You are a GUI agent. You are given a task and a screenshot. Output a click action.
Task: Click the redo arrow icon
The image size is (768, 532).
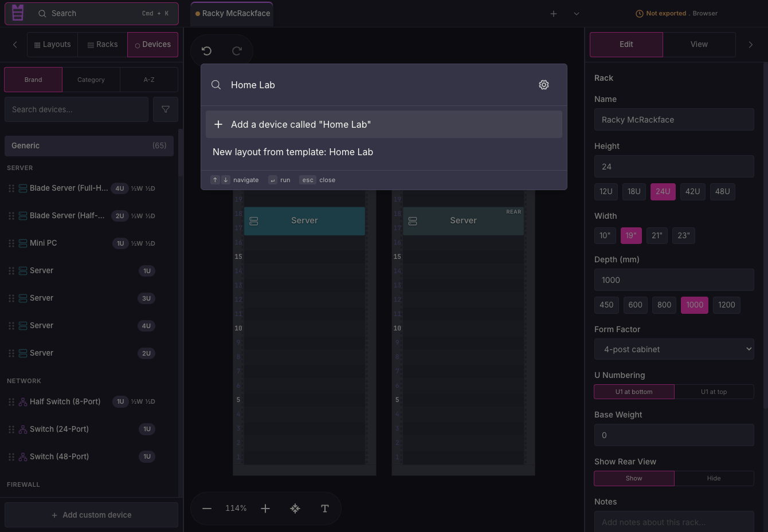237,51
